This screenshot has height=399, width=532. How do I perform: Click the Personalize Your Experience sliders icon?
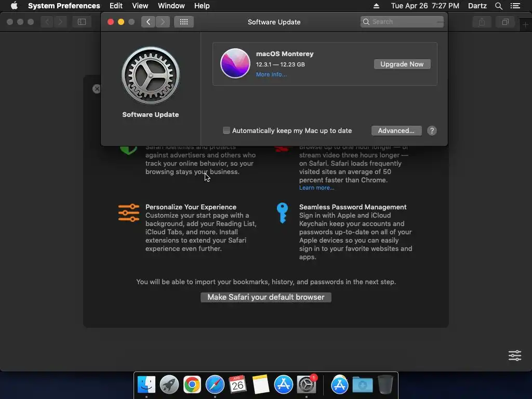tap(129, 212)
